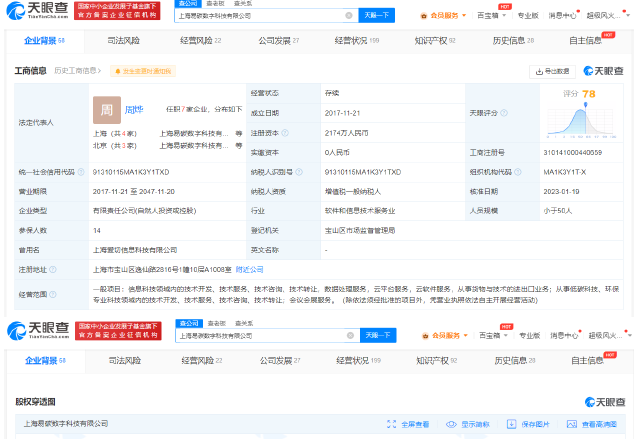Viewport: 634px width, 439px height.
Task: Open the help icon beside 纳税人识别号
Action: 299,172
